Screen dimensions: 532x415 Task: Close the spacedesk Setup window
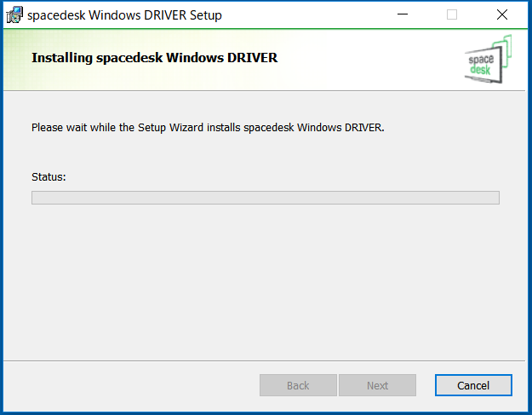coord(502,14)
